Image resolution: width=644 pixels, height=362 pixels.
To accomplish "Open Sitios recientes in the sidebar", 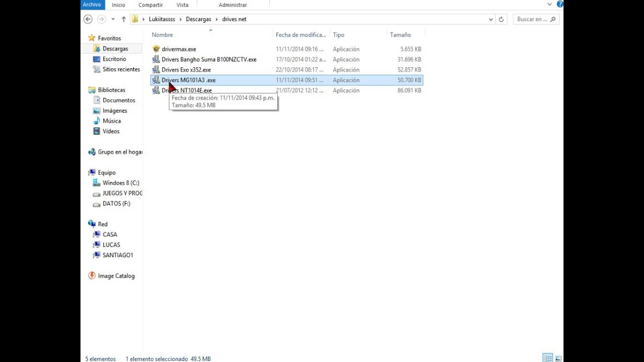I will (121, 69).
